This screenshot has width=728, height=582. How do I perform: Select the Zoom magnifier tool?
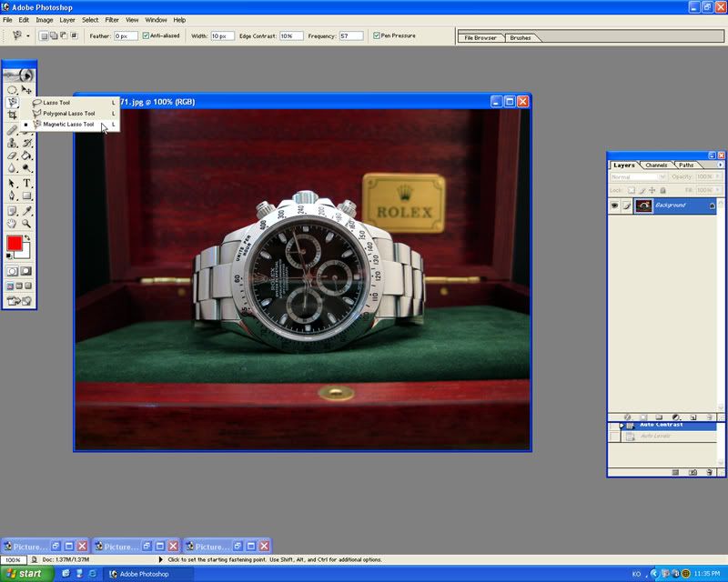point(26,224)
